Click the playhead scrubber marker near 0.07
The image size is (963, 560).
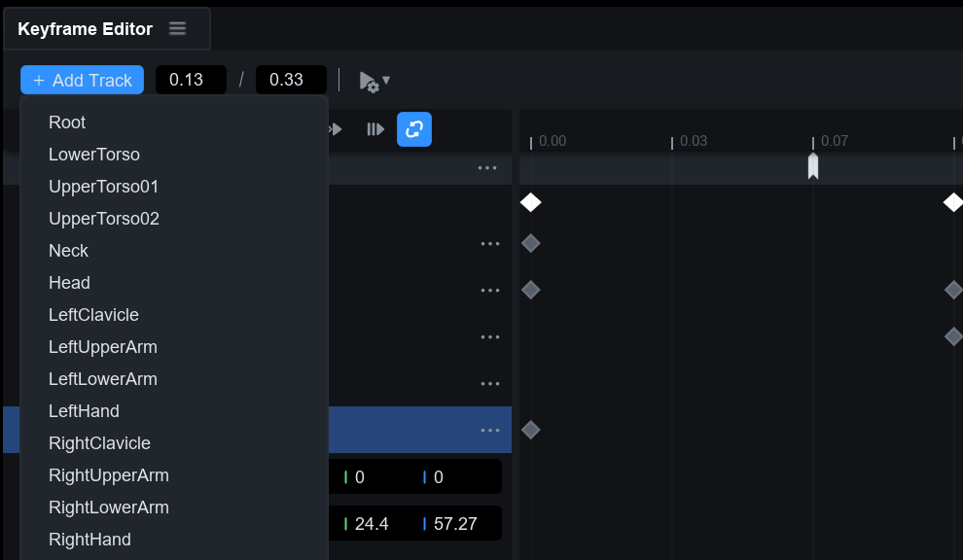[x=813, y=166]
